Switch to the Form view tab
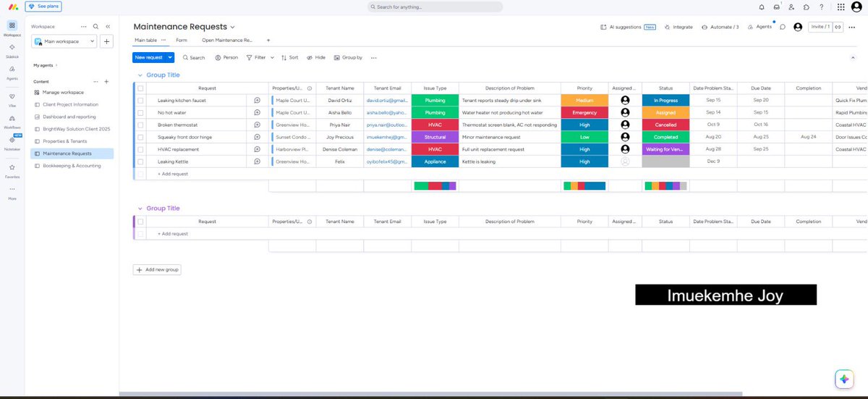 coord(182,40)
